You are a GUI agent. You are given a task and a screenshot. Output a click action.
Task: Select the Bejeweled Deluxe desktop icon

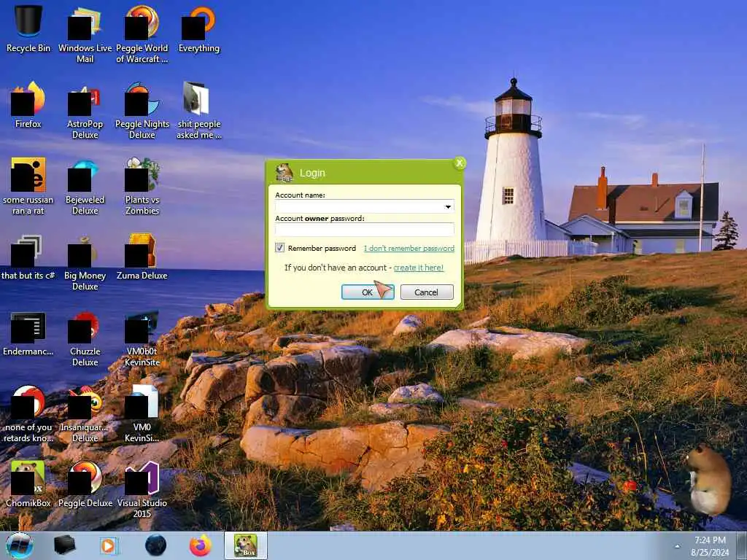coord(85,187)
